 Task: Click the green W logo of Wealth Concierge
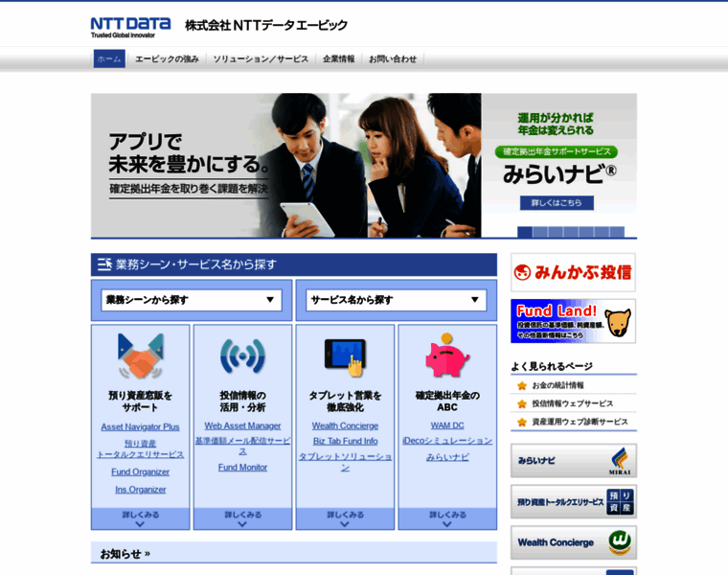[x=620, y=542]
